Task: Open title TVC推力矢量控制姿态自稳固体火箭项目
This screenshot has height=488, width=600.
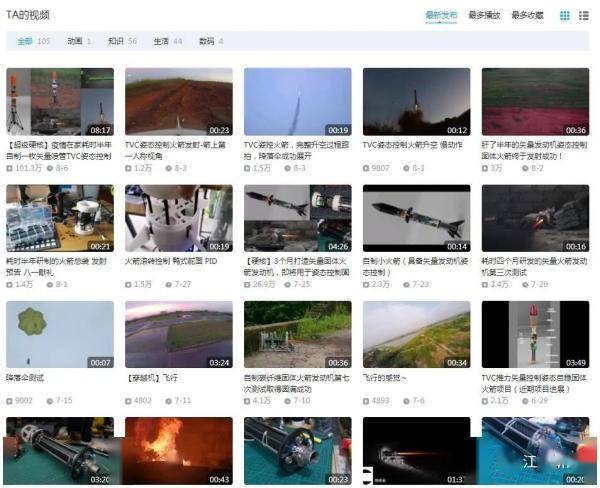Action: (534, 384)
